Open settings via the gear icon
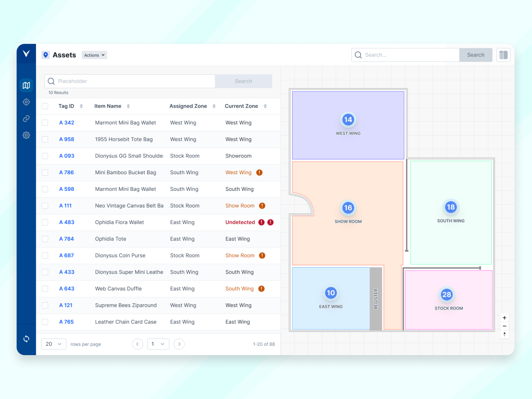532x399 pixels. point(26,135)
